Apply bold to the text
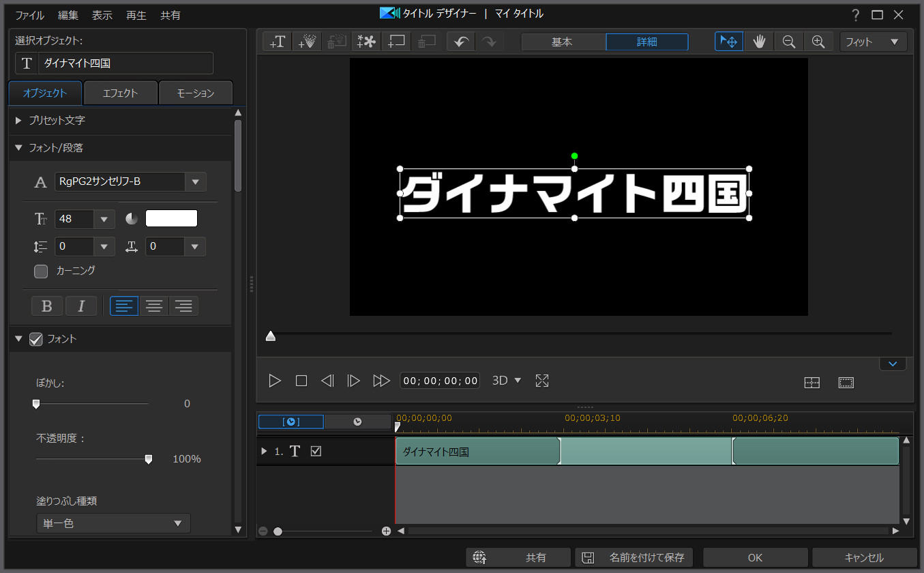This screenshot has width=924, height=573. click(47, 306)
